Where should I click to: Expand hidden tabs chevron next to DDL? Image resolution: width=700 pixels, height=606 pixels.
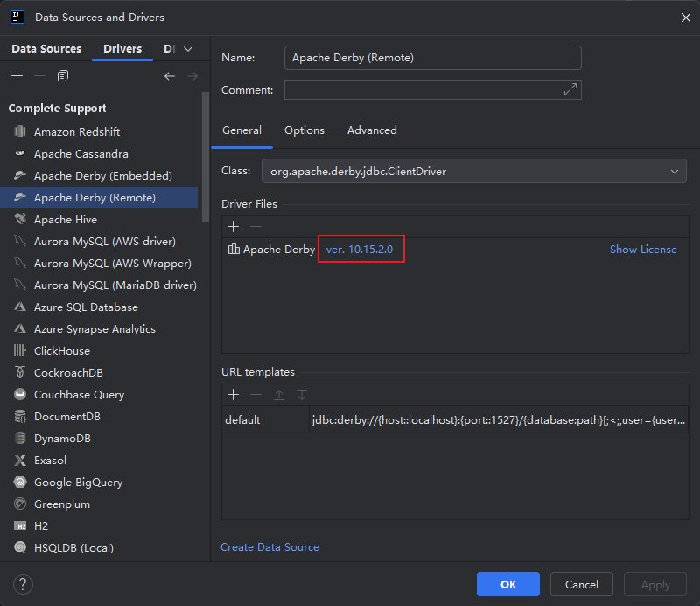tap(188, 49)
